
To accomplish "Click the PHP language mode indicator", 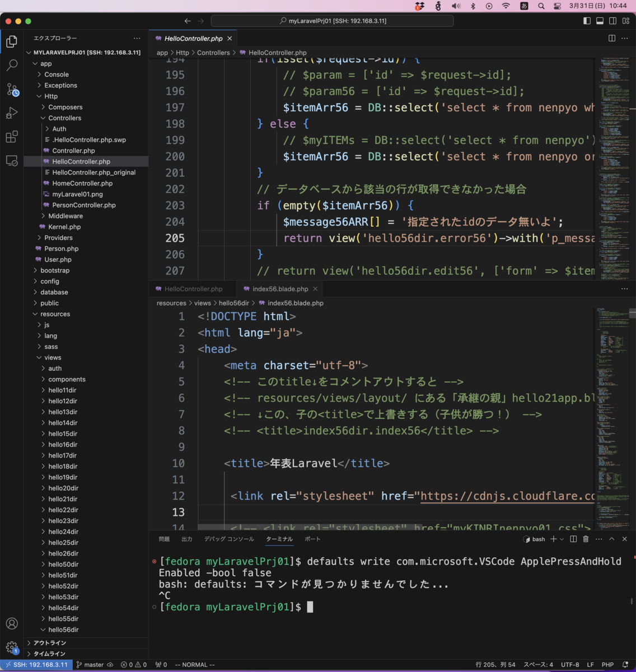I will click(x=607, y=665).
